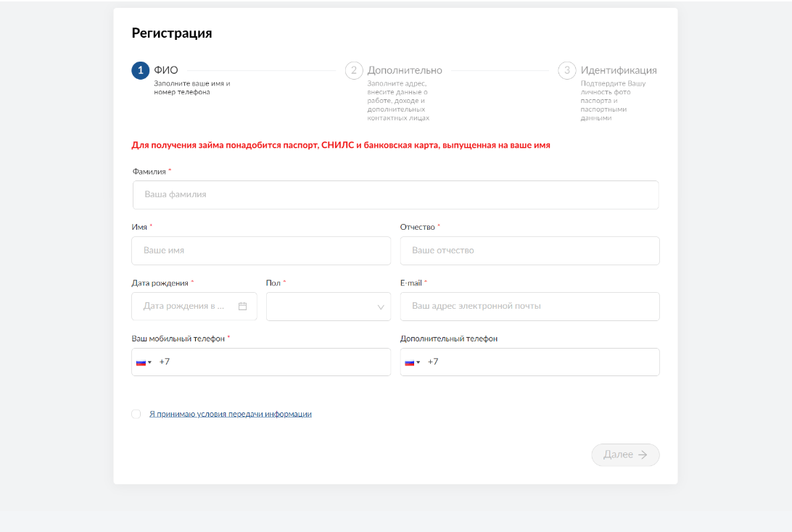Click the Фамилия input field
This screenshot has height=532, width=792.
pos(395,195)
